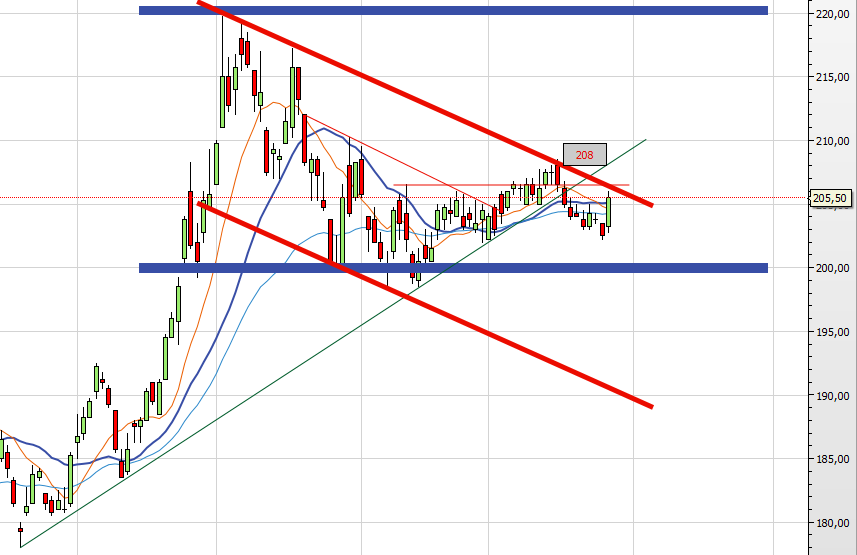Image resolution: width=857 pixels, height=555 pixels.
Task: Select the 195,00 price axis label
Action: (832, 332)
